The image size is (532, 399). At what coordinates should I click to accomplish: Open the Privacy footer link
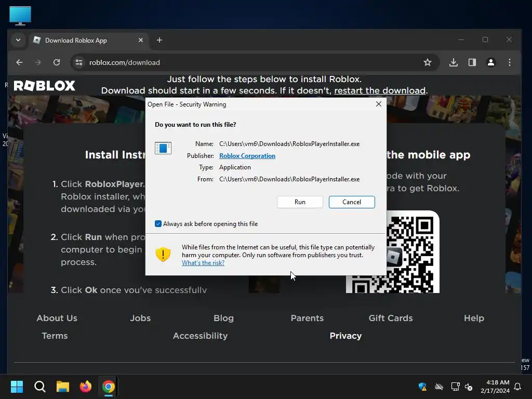point(345,336)
